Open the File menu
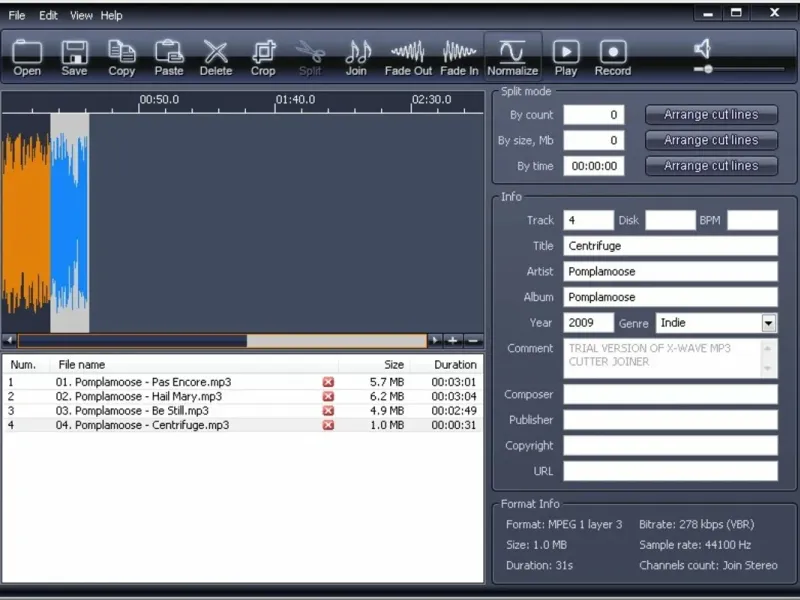Screen dimensions: 800x600 [x=17, y=15]
